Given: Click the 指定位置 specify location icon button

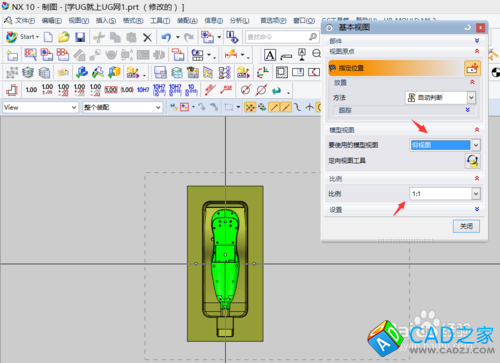Looking at the screenshot, I should pos(472,68).
